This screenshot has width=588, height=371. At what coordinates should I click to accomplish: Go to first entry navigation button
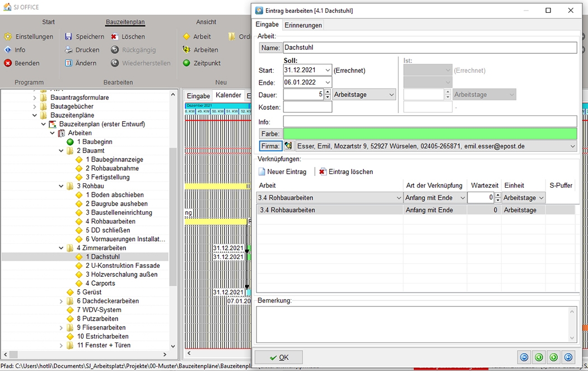tap(524, 358)
